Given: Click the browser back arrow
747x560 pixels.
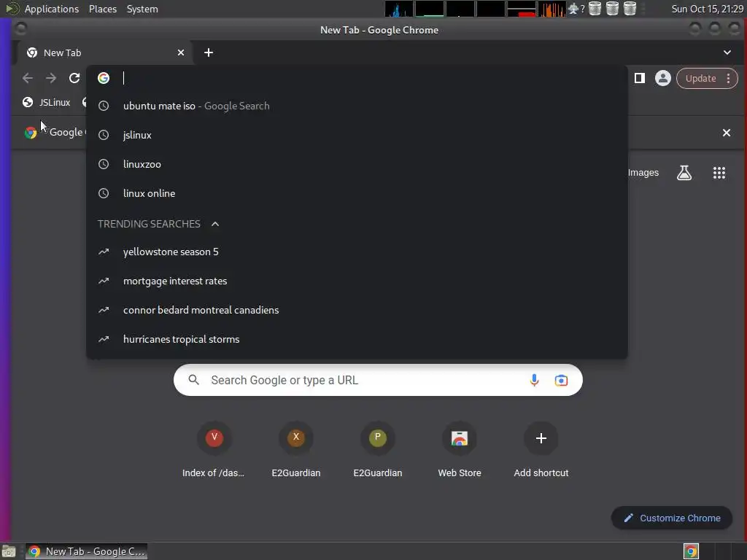Looking at the screenshot, I should (28, 78).
